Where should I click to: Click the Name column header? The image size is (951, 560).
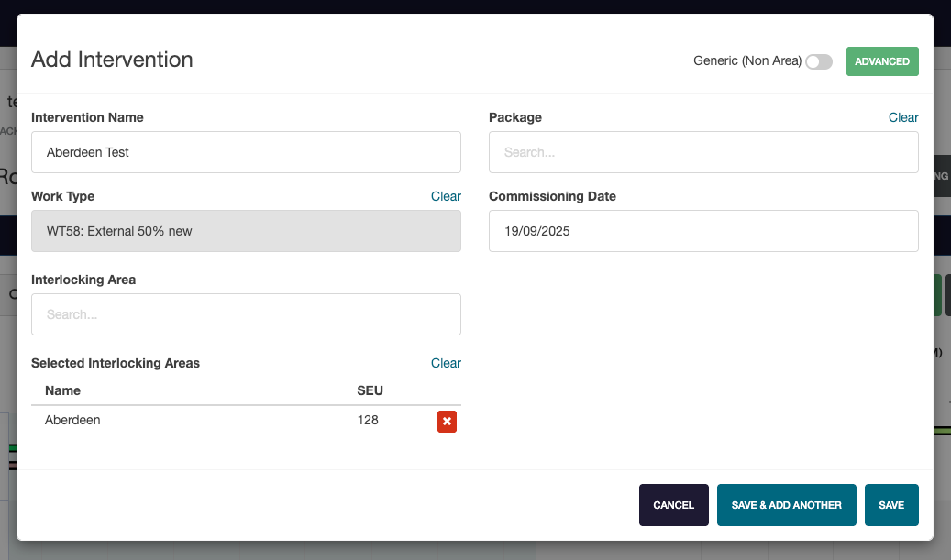[62, 390]
